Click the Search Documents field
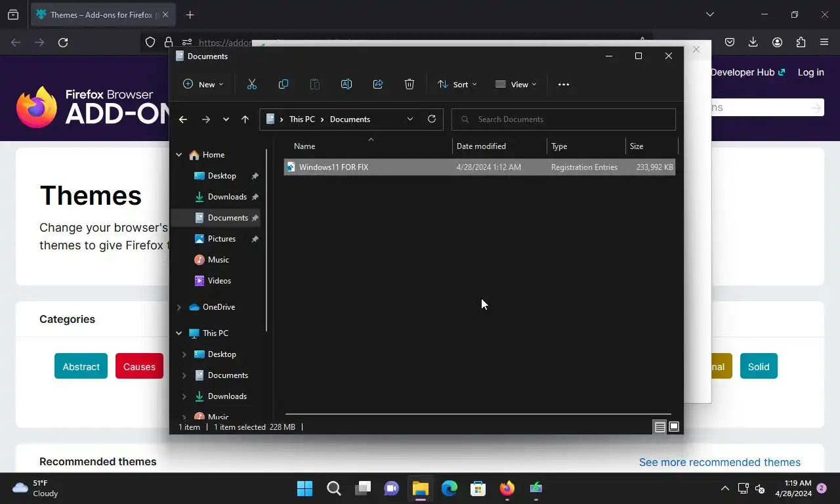Screen dimensions: 840x504 coord(564,119)
